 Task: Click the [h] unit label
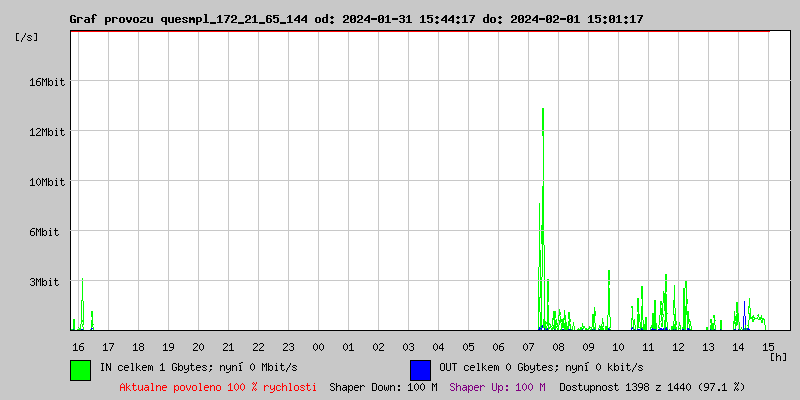779,356
